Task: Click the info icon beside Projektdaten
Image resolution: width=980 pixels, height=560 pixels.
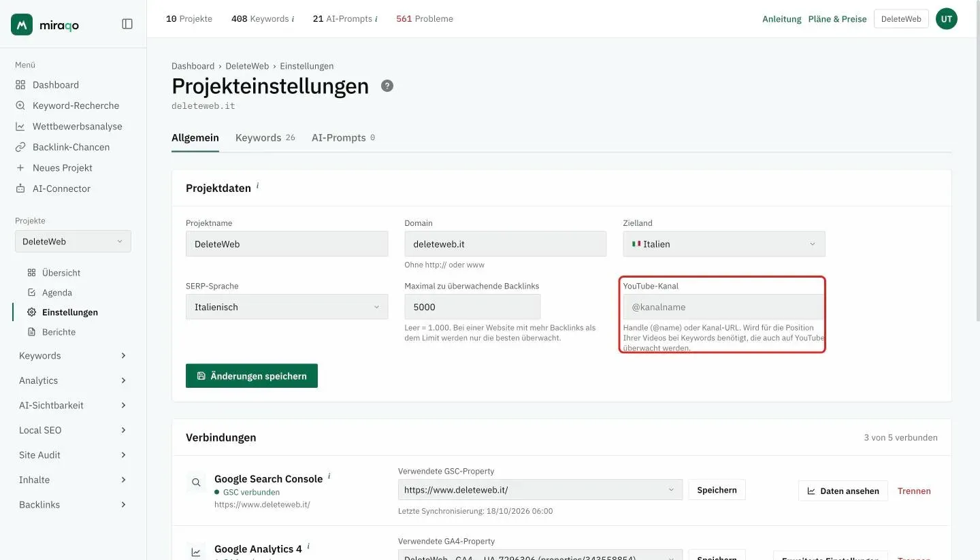Action: point(258,186)
